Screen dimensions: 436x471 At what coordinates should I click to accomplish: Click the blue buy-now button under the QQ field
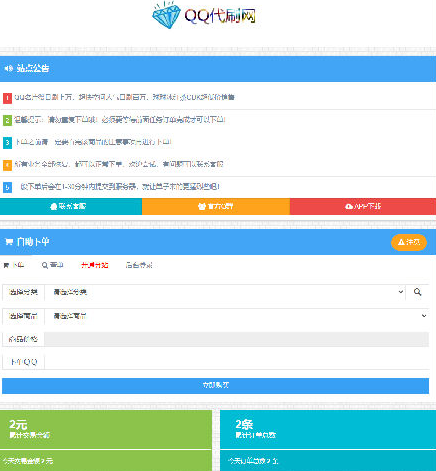tap(215, 386)
